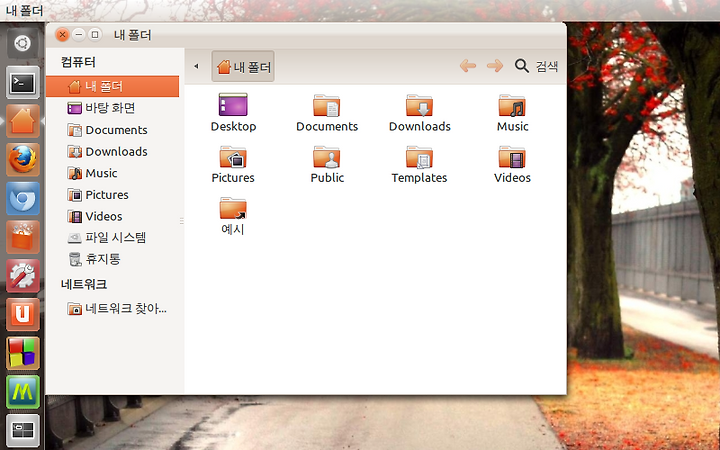720x450 pixels.
Task: Click the Home folder dock icon
Action: [x=22, y=121]
